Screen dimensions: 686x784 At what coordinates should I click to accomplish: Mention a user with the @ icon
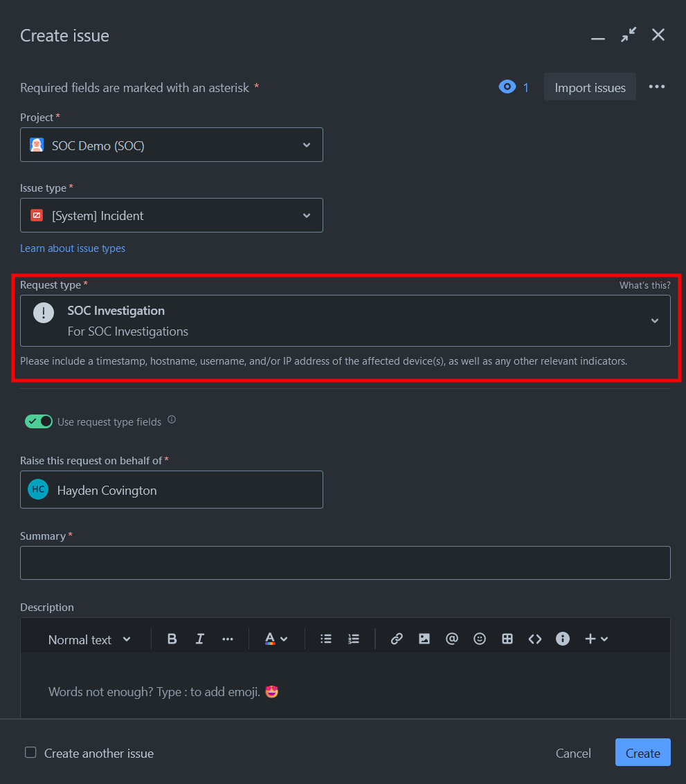(x=452, y=639)
